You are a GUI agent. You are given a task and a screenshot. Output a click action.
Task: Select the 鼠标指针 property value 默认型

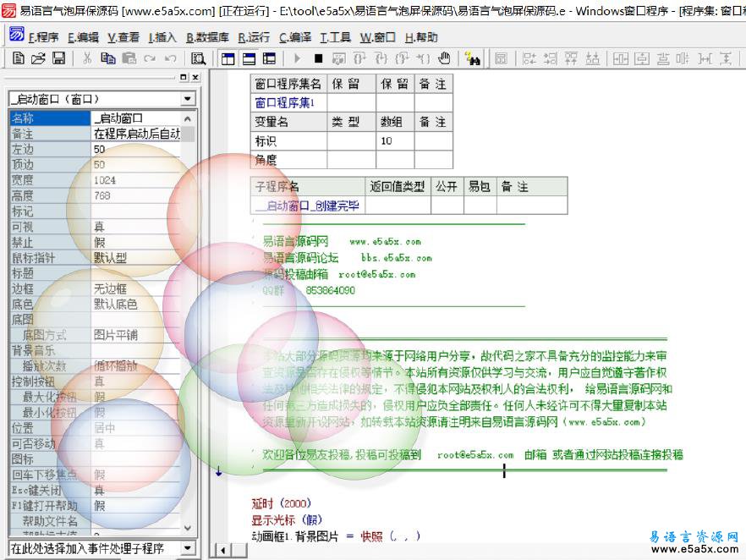136,258
